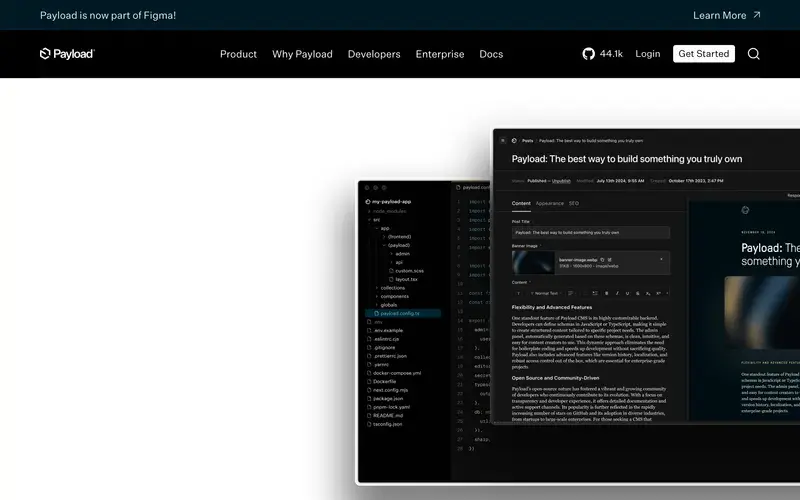The image size is (800, 500).
Task: Expand the (frontend) folder
Action: (x=397, y=237)
